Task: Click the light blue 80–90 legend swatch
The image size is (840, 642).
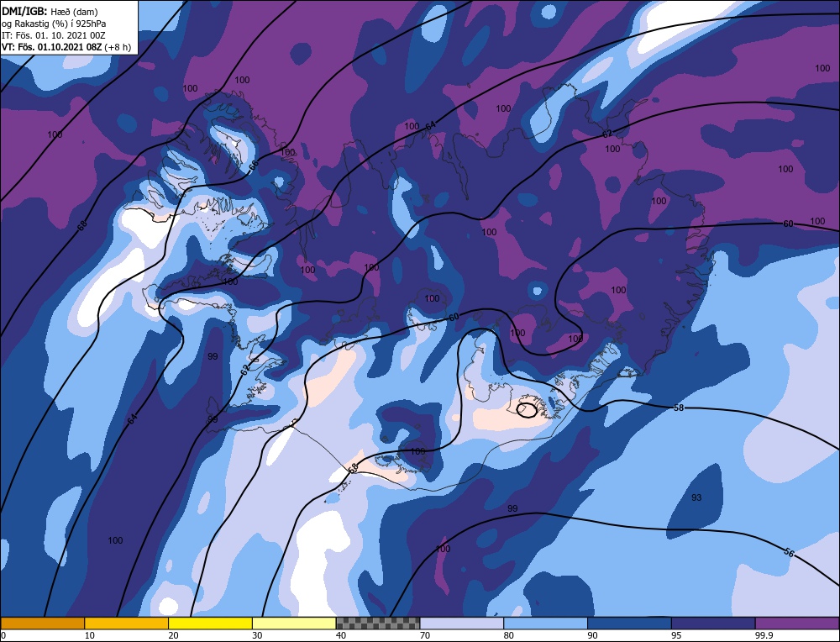Action: pos(545,623)
